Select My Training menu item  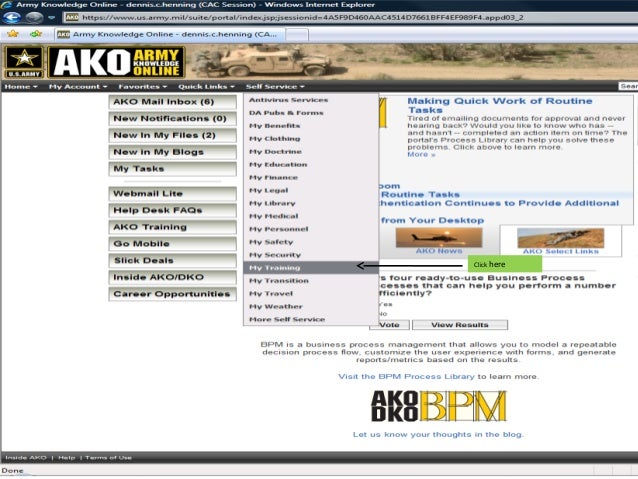(311, 268)
